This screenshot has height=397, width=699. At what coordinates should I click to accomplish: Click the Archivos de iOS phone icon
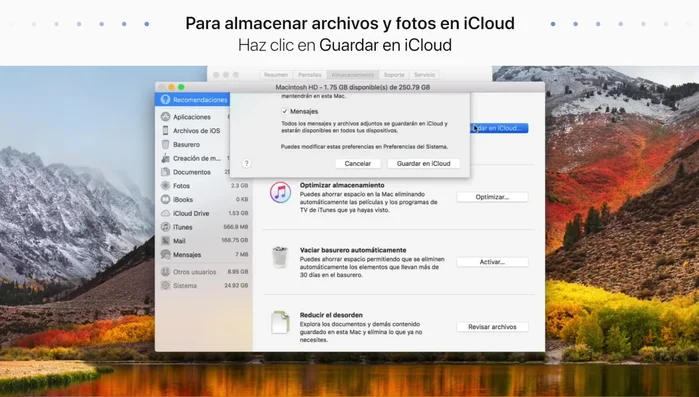click(165, 131)
